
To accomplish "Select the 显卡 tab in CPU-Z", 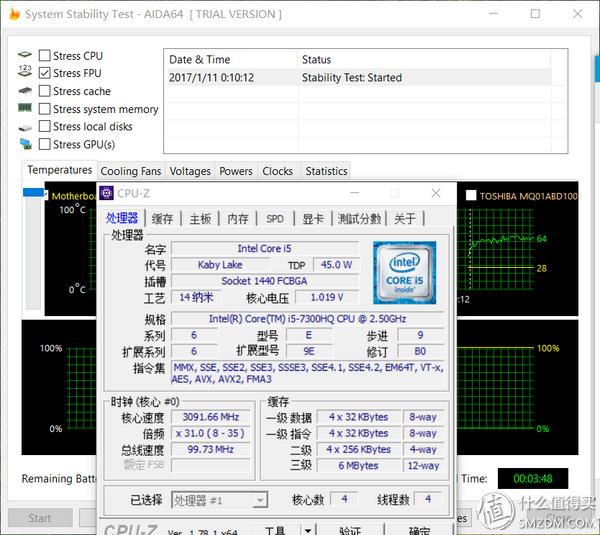I will tap(313, 219).
